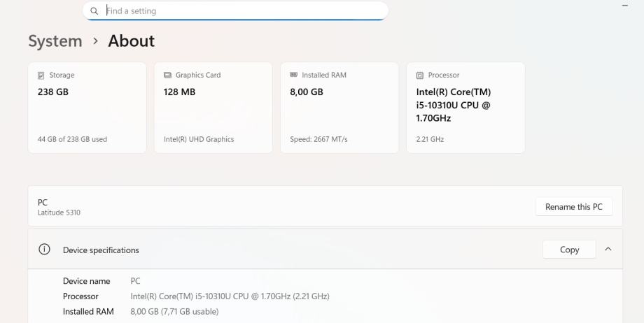Click the search magnifier icon
Image resolution: width=644 pixels, height=323 pixels.
tap(94, 11)
